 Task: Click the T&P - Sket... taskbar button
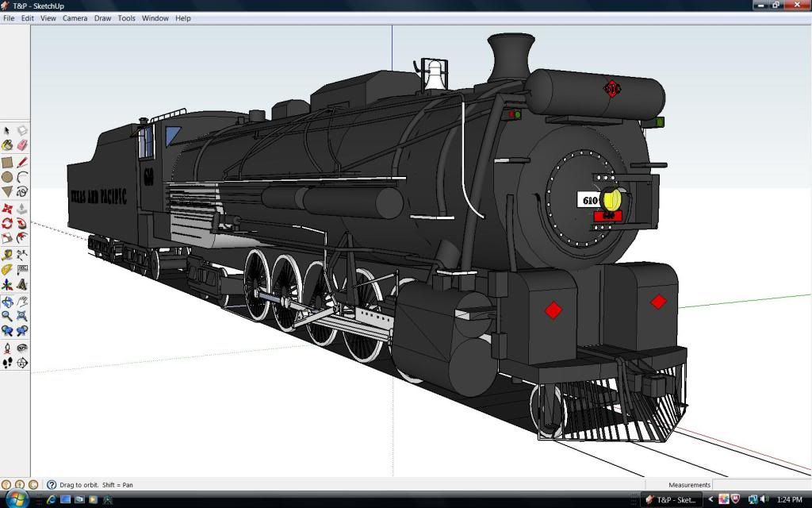tap(671, 500)
